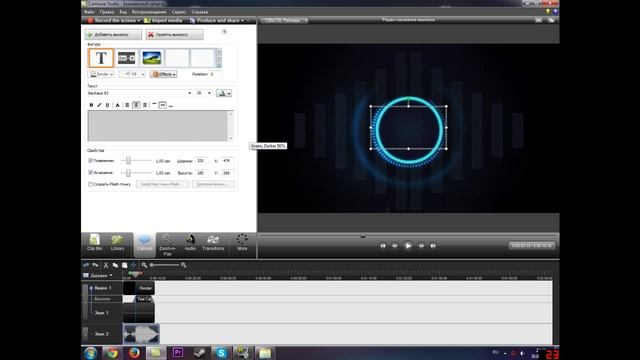Open the Record the screen menu
Screen dimensions: 640x360
click(113, 20)
